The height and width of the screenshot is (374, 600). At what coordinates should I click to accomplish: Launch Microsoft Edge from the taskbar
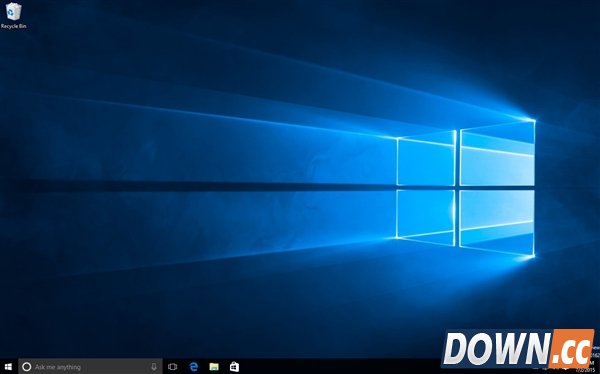pyautogui.click(x=194, y=367)
